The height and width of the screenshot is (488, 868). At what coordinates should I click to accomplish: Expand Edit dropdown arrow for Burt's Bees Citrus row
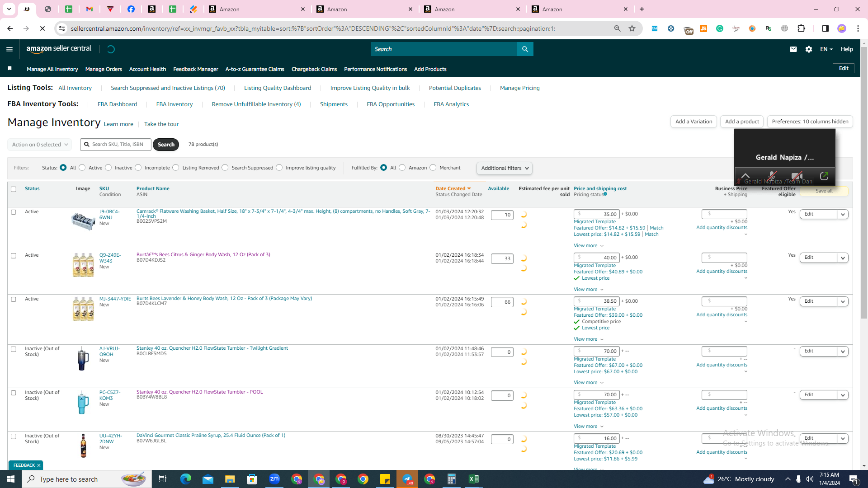coord(843,258)
